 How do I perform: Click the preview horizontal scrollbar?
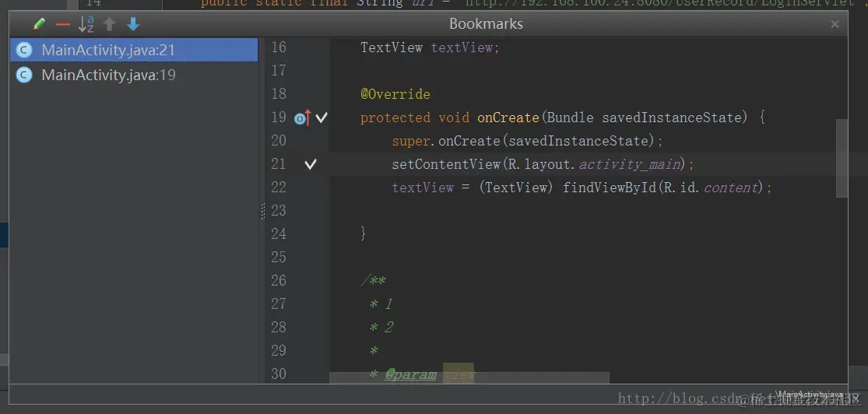point(469,378)
